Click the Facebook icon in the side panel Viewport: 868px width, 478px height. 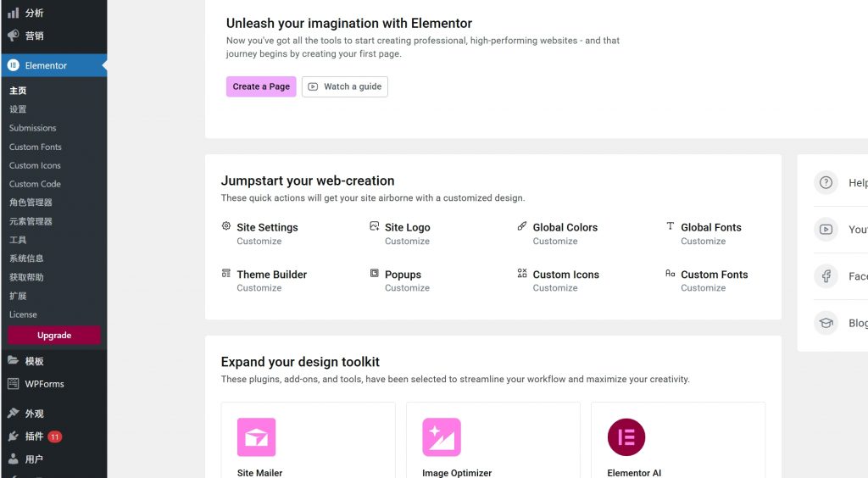pos(826,276)
